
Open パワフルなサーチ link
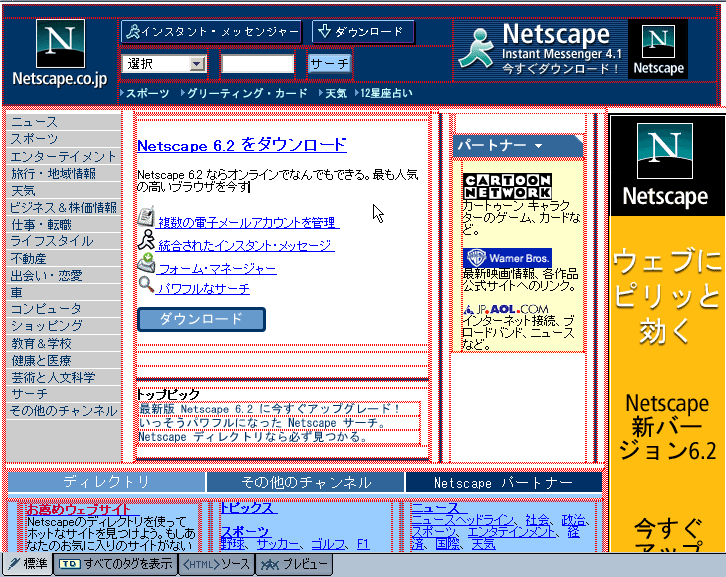click(x=203, y=289)
